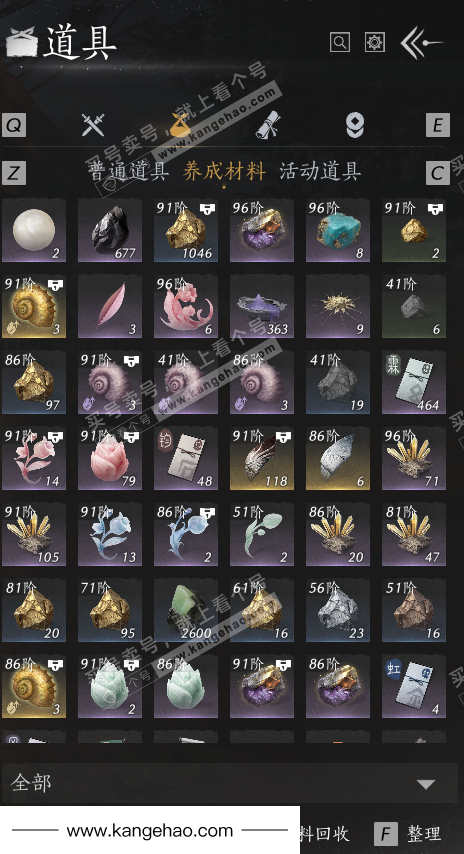The width and height of the screenshot is (464, 854).
Task: Select the crossed swords equipment category
Action: [93, 125]
